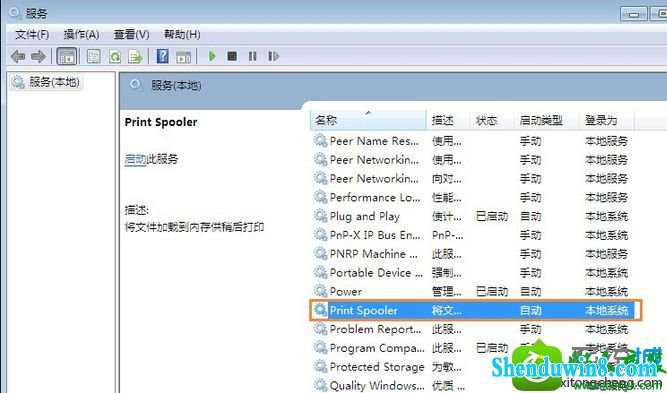This screenshot has height=393, width=667.
Task: Open the Help question mark icon
Action: (162, 56)
